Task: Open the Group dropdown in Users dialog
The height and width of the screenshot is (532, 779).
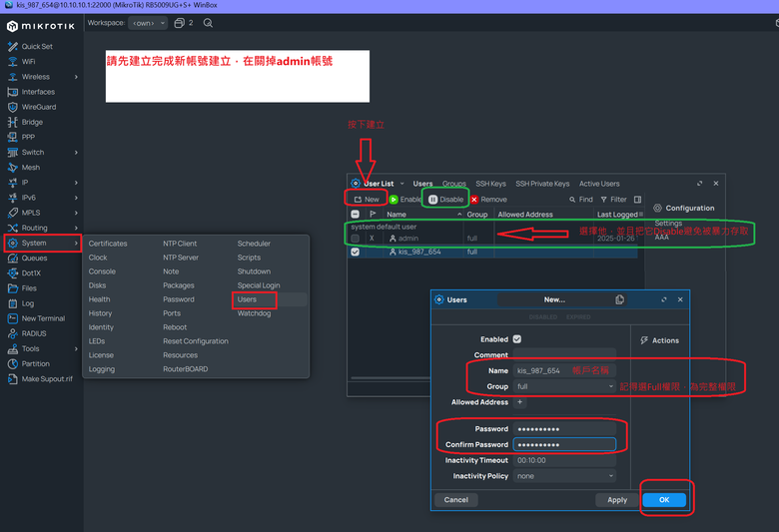Action: pos(564,386)
